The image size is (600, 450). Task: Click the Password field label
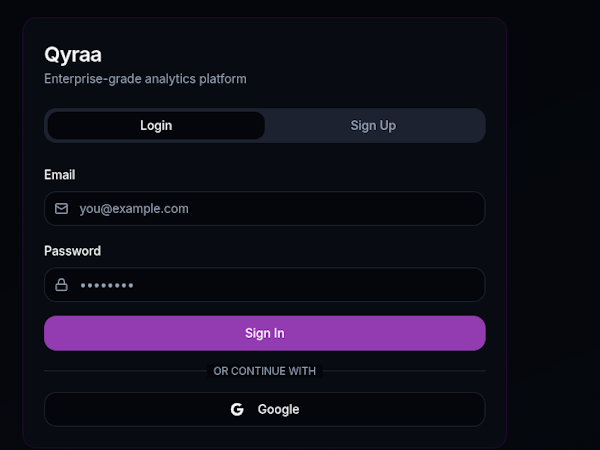tap(72, 251)
